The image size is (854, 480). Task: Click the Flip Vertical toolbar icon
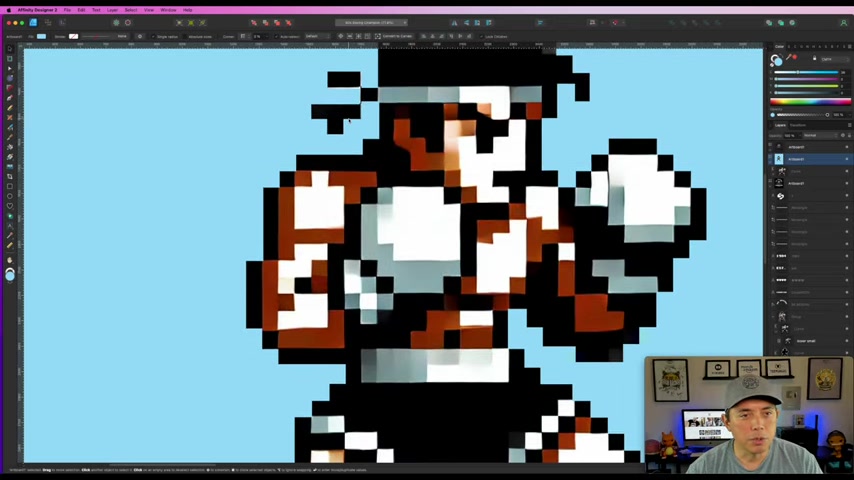point(466,22)
